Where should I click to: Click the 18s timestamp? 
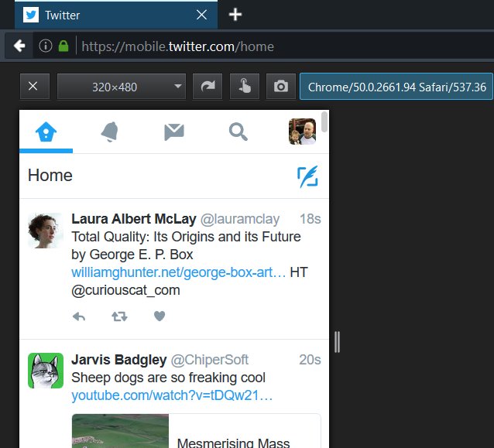pos(310,219)
